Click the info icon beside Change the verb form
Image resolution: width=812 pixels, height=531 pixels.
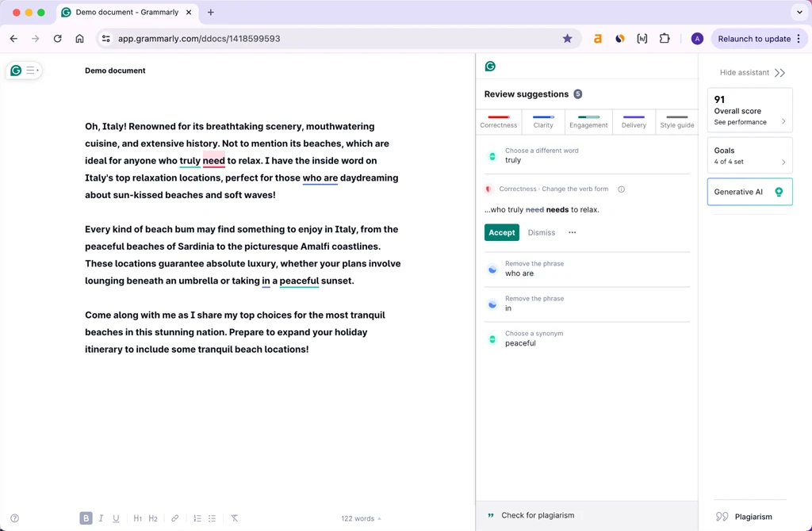tap(622, 189)
